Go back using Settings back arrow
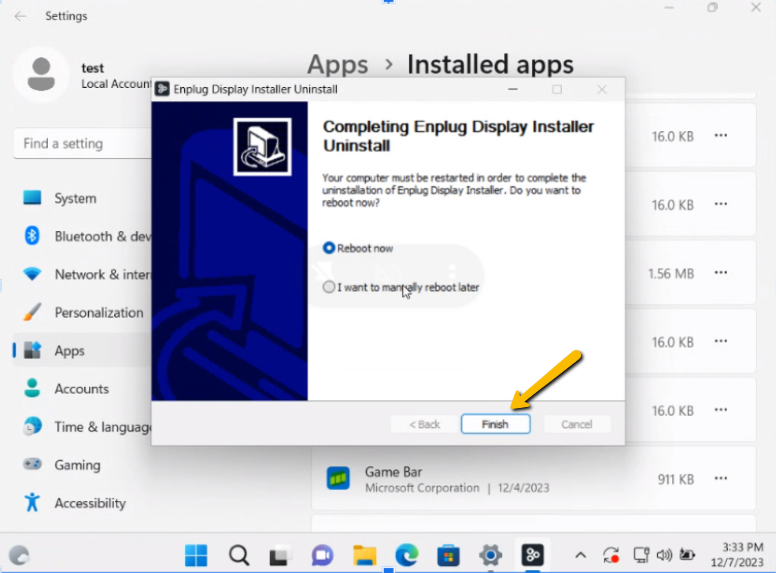The height and width of the screenshot is (573, 776). (20, 16)
